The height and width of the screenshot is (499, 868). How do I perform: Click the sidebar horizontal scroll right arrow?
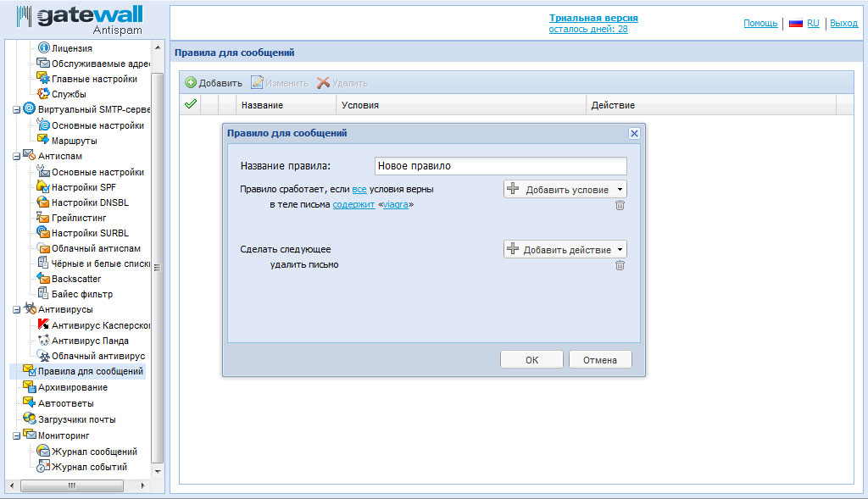[142, 485]
